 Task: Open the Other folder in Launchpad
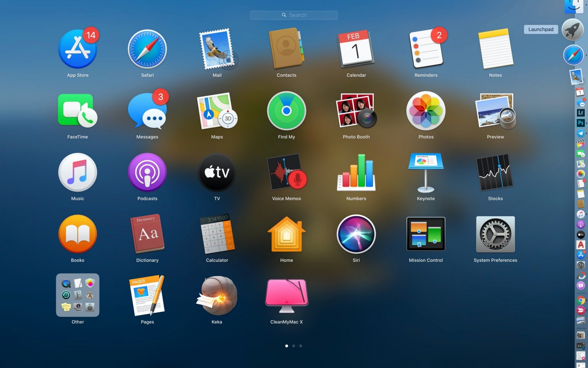coord(78,295)
